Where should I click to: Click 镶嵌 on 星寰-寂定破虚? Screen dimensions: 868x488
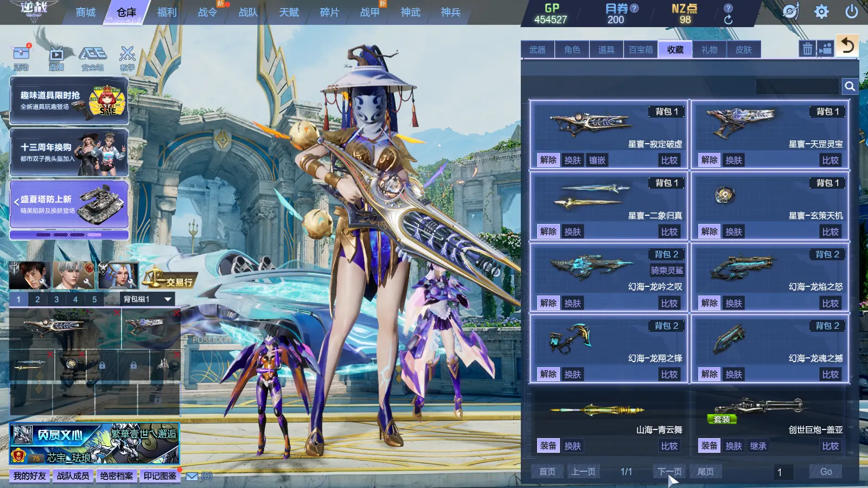point(597,160)
